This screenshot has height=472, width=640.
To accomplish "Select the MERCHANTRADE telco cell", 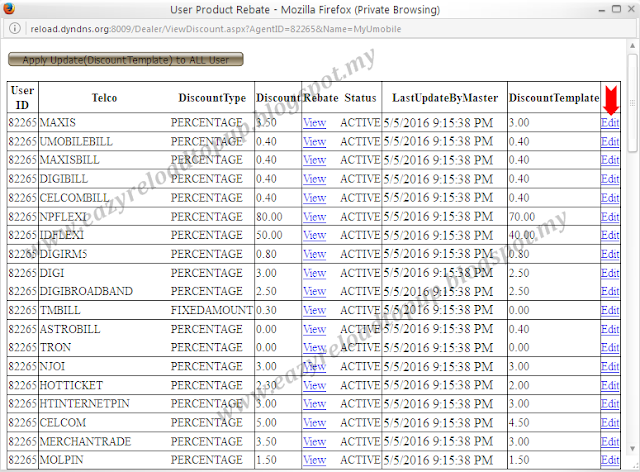I will (85, 441).
